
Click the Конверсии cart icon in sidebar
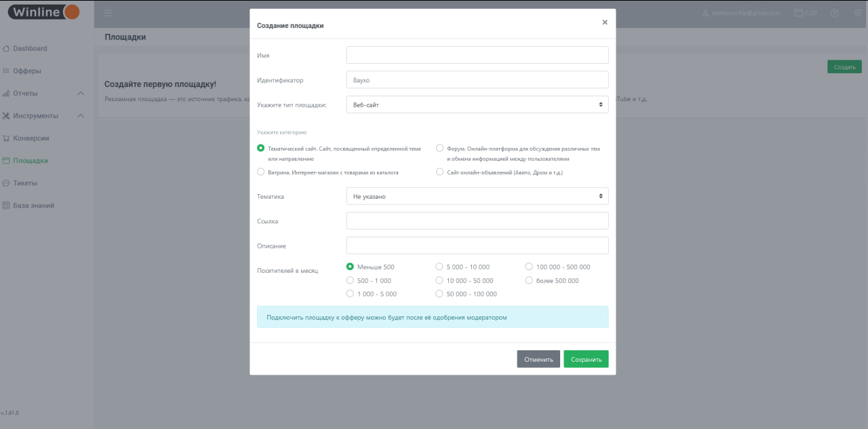(6, 138)
